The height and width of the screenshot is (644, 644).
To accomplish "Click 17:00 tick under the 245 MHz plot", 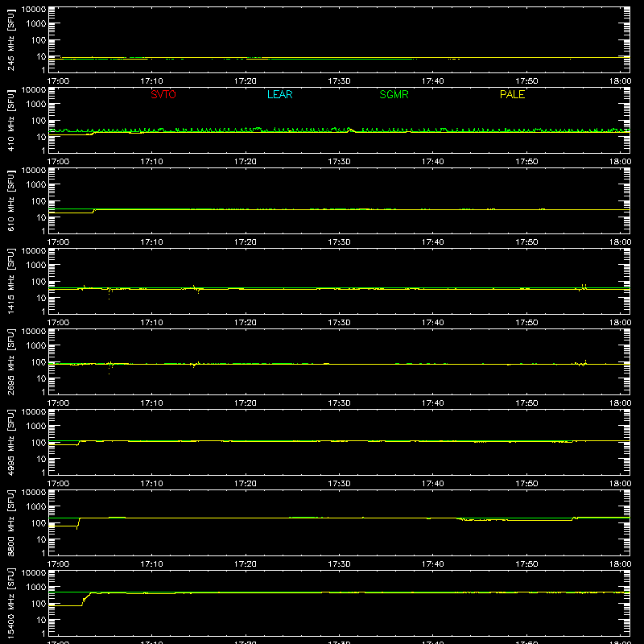I will pyautogui.click(x=58, y=81).
